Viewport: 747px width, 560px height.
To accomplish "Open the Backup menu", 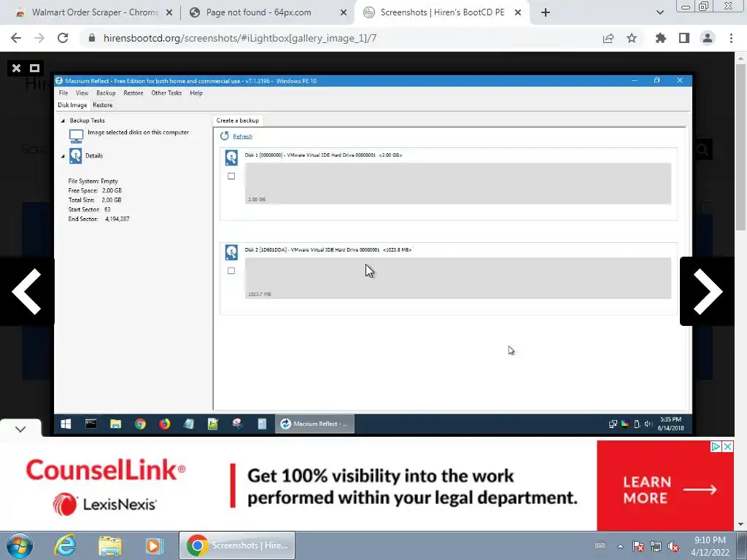I will click(x=106, y=93).
